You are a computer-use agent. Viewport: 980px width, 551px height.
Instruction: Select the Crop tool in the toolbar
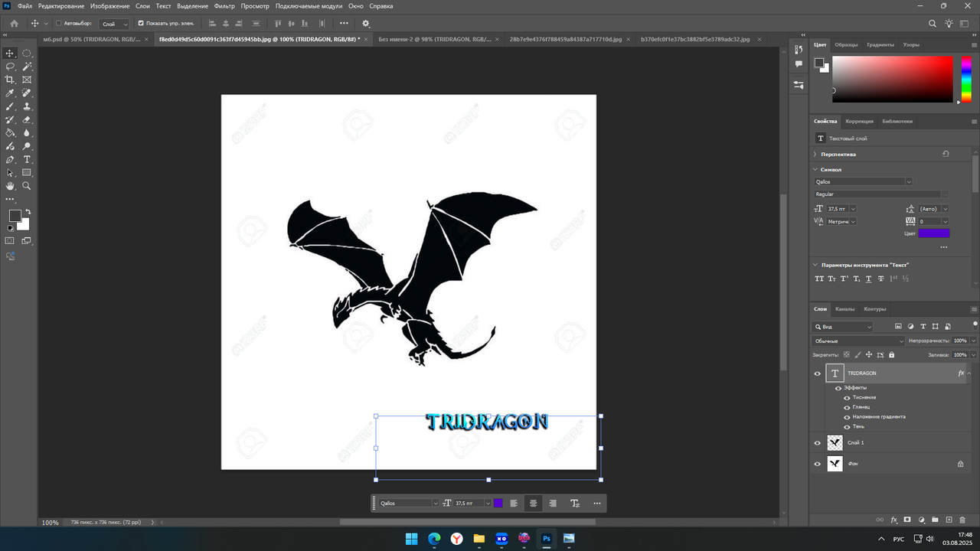point(10,80)
